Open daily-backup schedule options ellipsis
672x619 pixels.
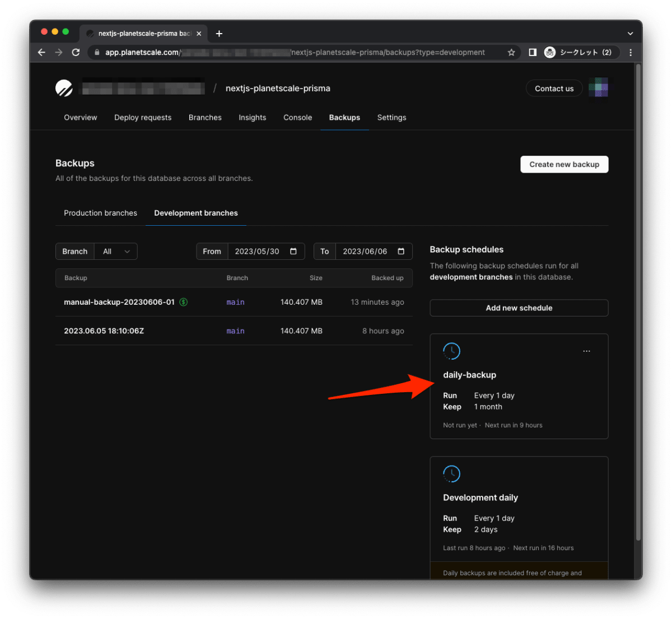pos(586,351)
